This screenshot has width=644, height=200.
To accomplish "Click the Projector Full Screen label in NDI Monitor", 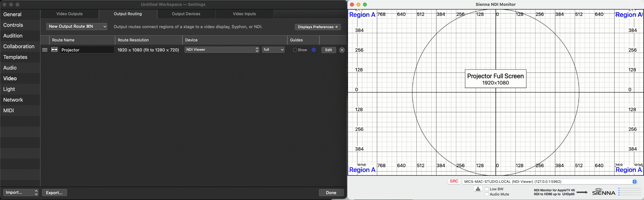I will pos(495,79).
